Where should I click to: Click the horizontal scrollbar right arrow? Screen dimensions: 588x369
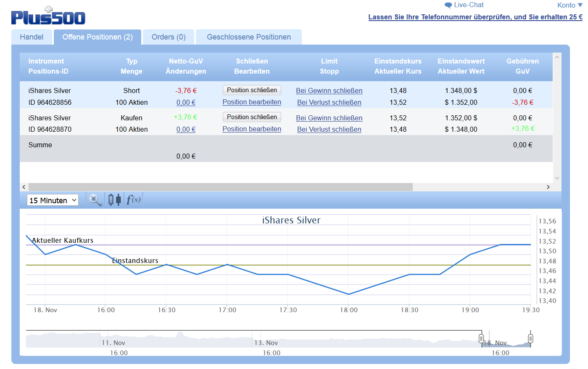(x=548, y=187)
